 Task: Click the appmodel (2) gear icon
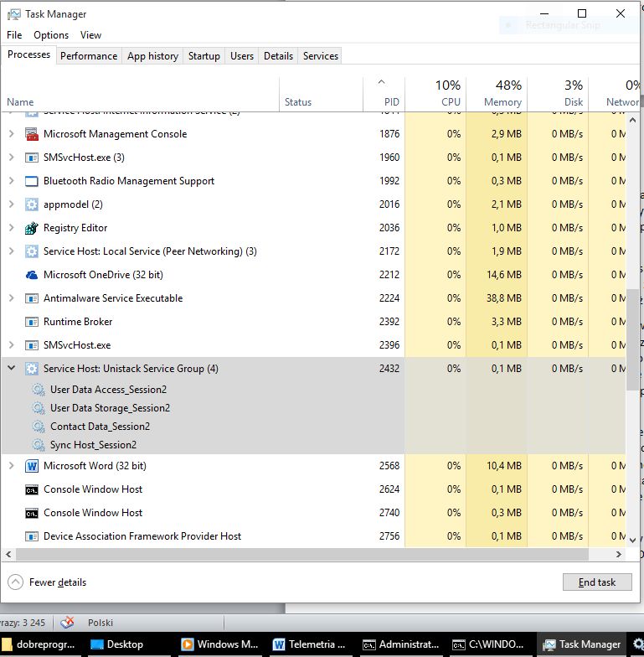coord(32,204)
